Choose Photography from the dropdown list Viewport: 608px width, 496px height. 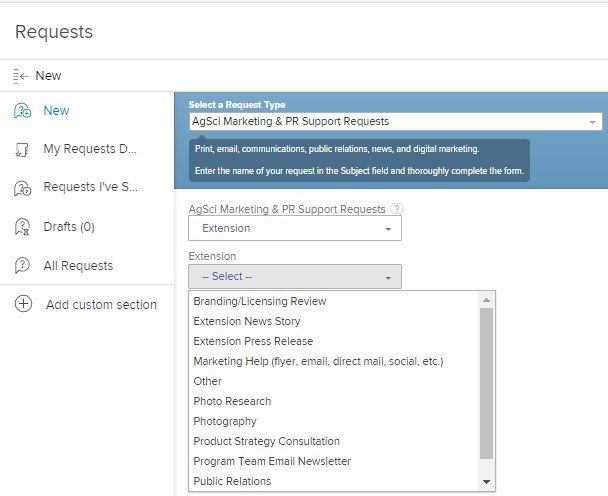point(225,421)
